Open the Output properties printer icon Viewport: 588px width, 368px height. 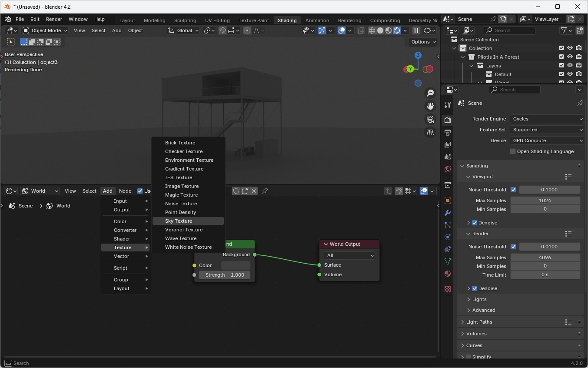click(448, 133)
